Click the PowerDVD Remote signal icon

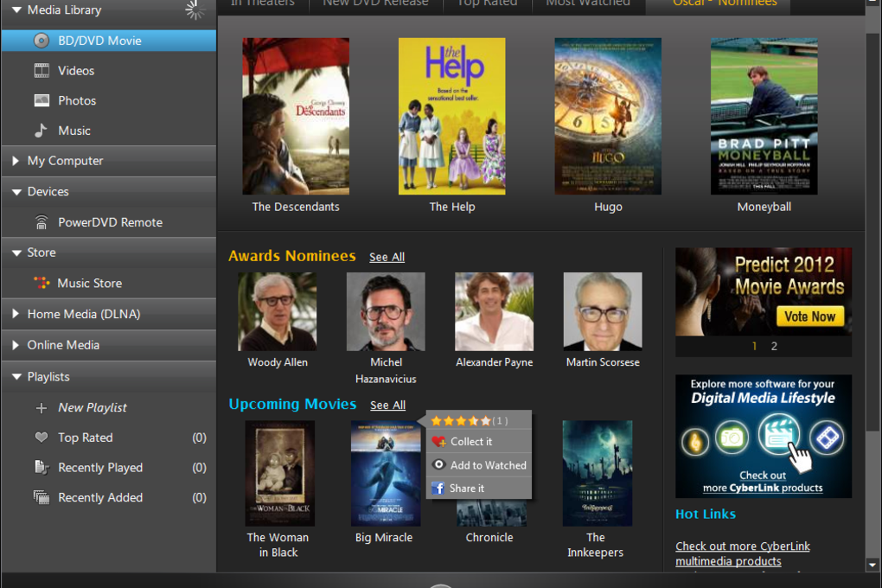tap(42, 222)
